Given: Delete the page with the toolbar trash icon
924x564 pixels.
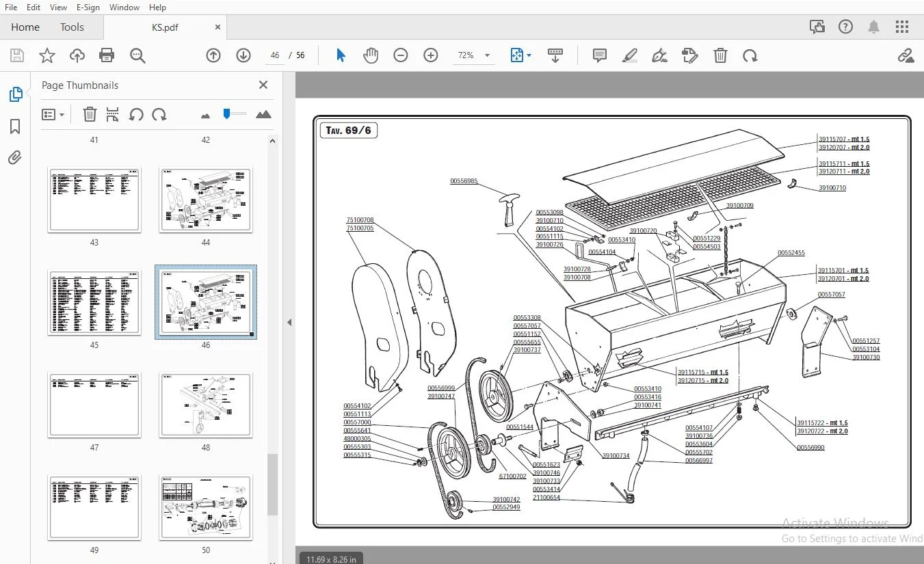Looking at the screenshot, I should [720, 55].
